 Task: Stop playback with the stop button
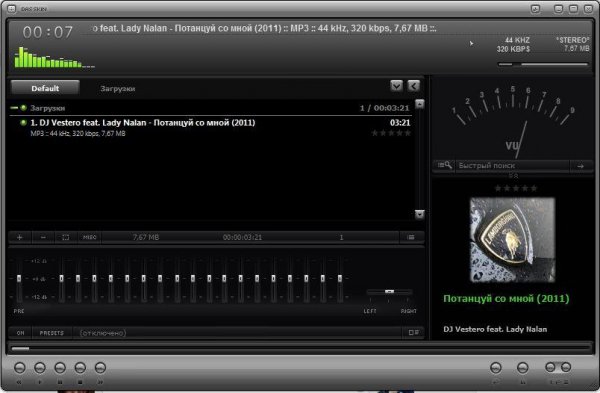80,368
